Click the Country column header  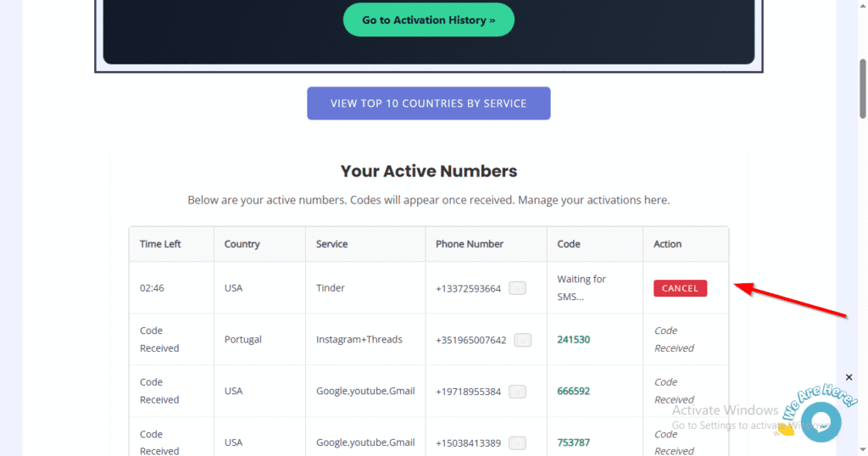pos(242,244)
